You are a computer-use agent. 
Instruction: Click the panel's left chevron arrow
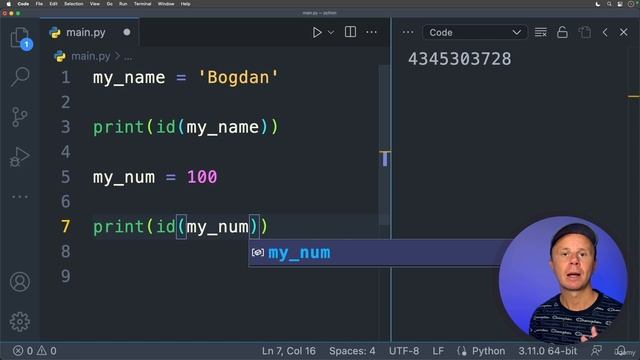605,32
